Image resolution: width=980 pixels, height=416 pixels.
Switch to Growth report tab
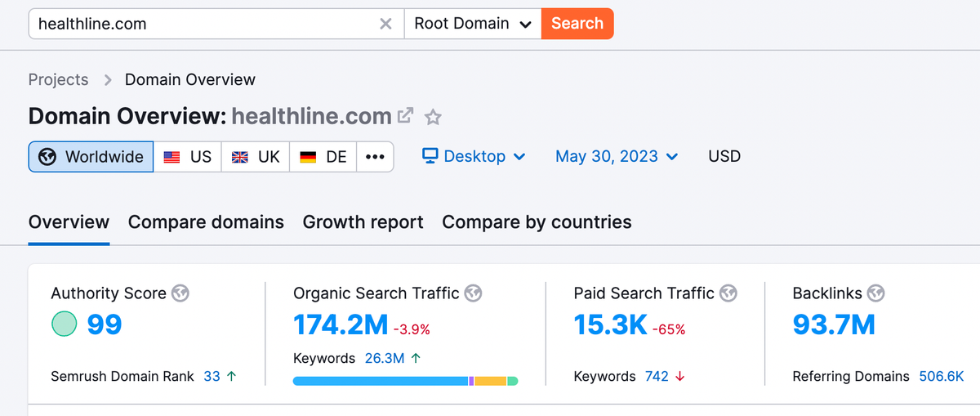pos(363,222)
